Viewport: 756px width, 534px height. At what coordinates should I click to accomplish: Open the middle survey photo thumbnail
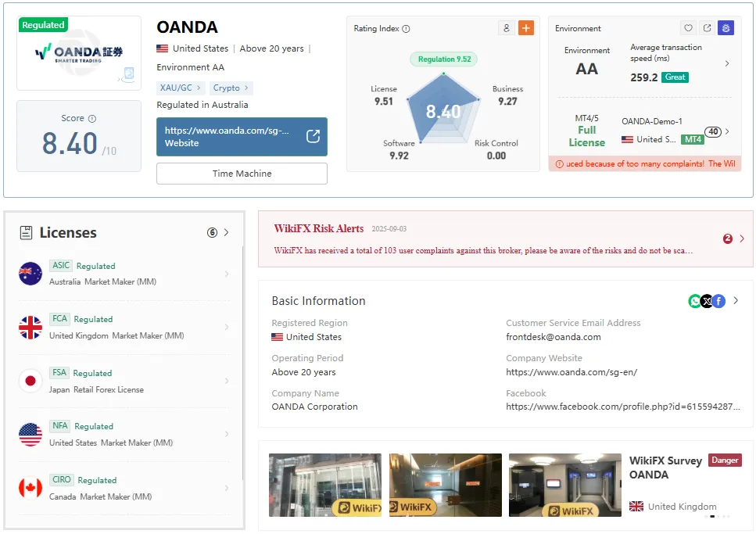[445, 485]
